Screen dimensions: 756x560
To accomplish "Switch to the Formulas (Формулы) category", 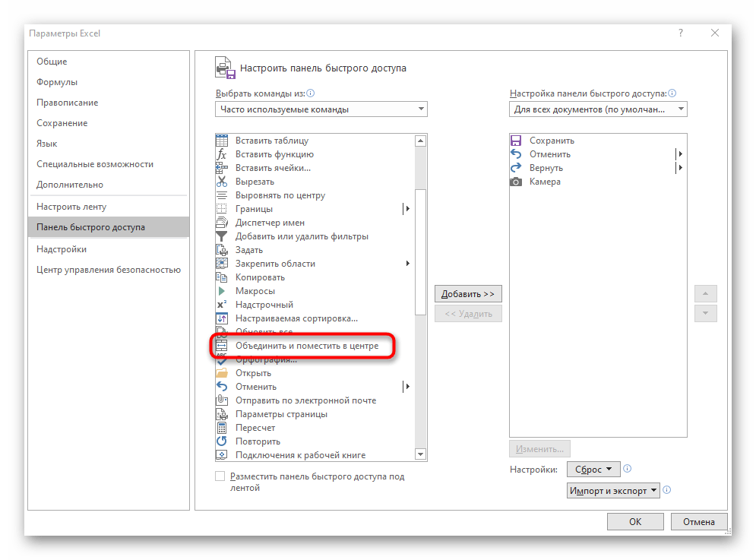I will [57, 82].
